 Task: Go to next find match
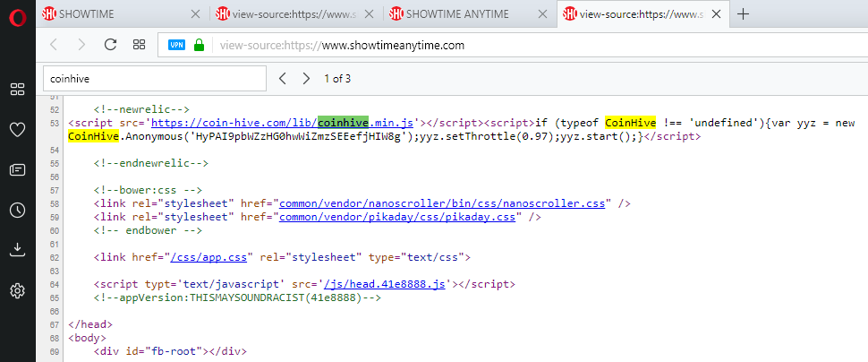pyautogui.click(x=305, y=79)
